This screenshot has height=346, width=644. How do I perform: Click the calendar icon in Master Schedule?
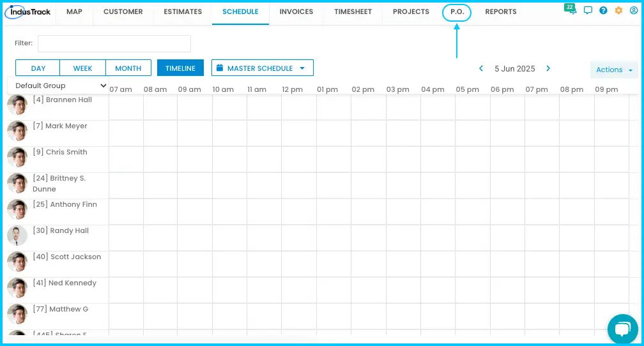[220, 68]
